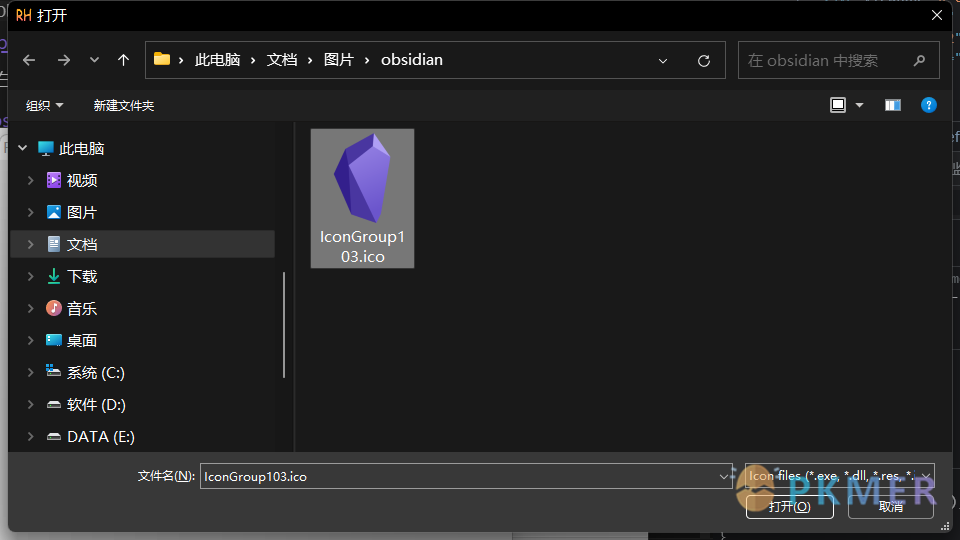
Task: Select the IconGroup103.ico file thumbnail
Action: [x=362, y=198]
